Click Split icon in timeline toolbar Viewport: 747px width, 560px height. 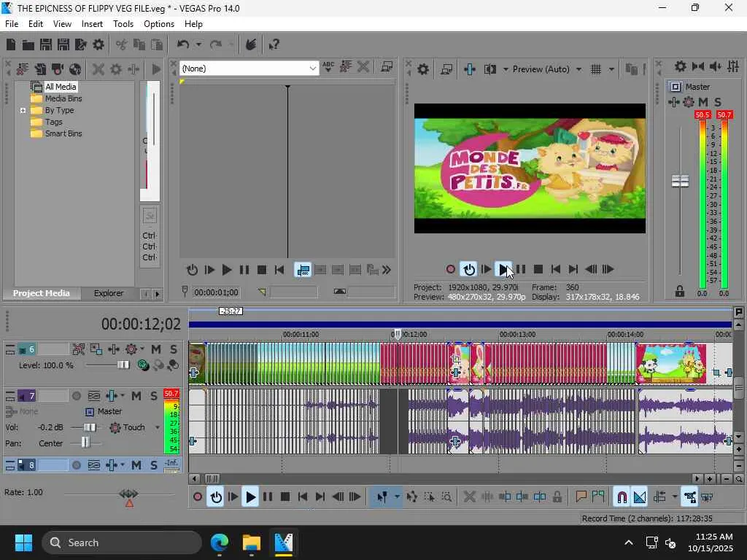[487, 497]
